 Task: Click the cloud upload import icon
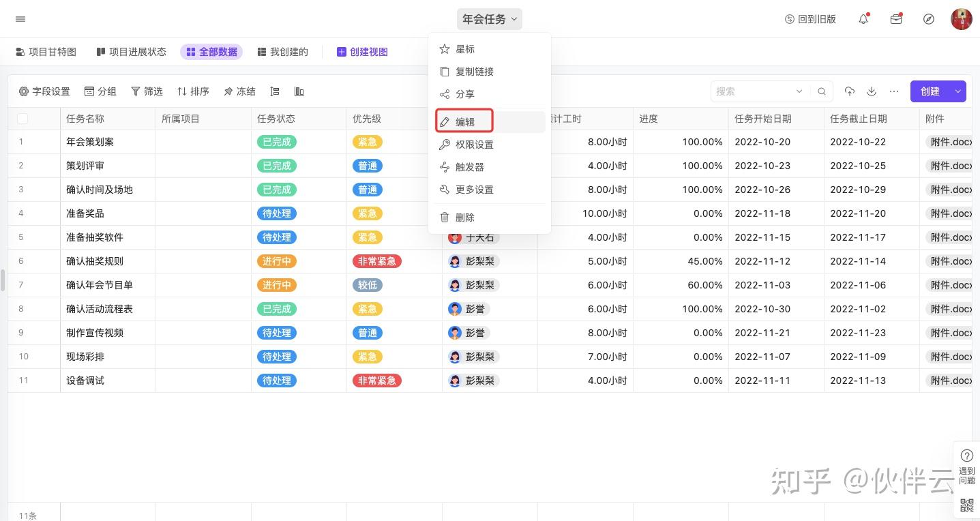click(x=850, y=91)
